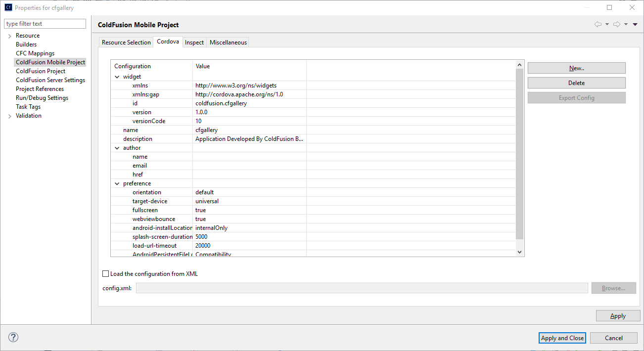644x351 pixels.
Task: Click Apply and Close
Action: [562, 338]
